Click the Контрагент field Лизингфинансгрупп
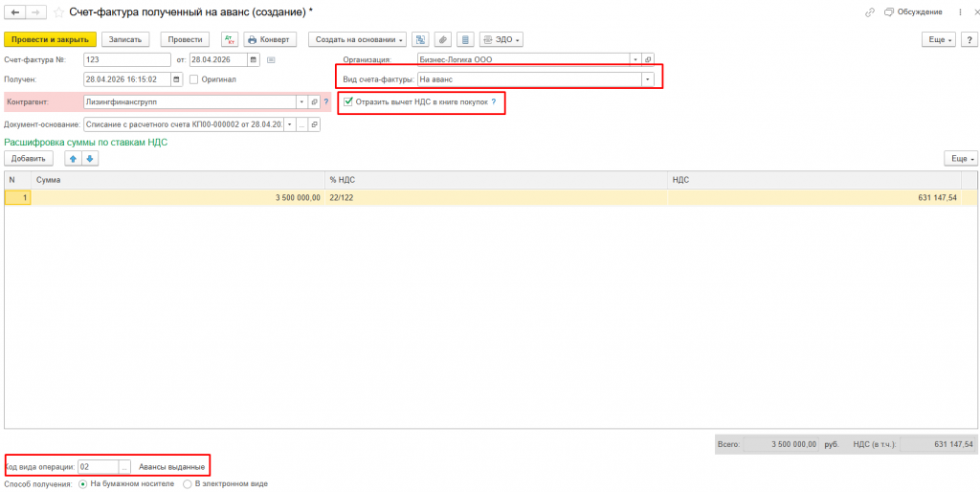This screenshot has width=980, height=492. point(189,101)
